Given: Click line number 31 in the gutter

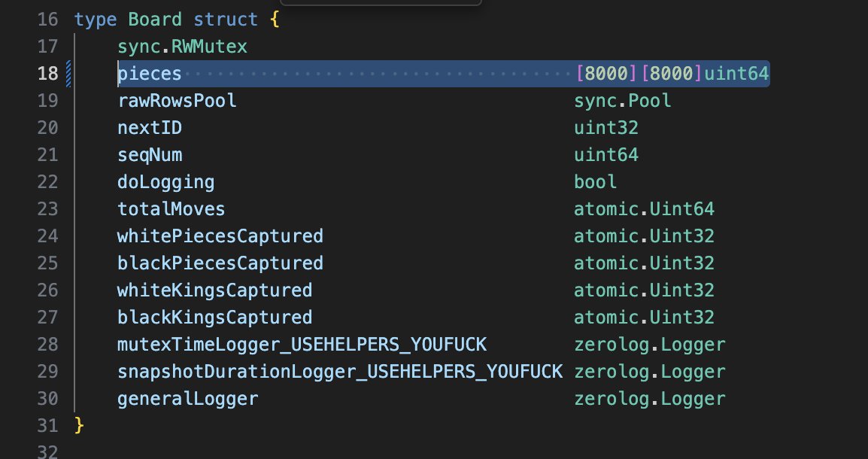Looking at the screenshot, I should pos(47,426).
